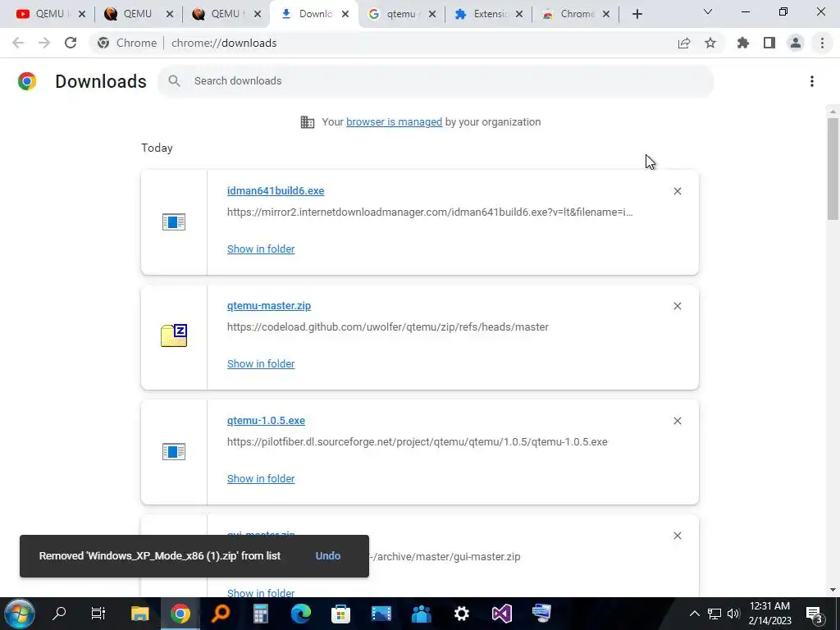840x630 pixels.
Task: Open the 'browser is managed' link
Action: coord(394,121)
